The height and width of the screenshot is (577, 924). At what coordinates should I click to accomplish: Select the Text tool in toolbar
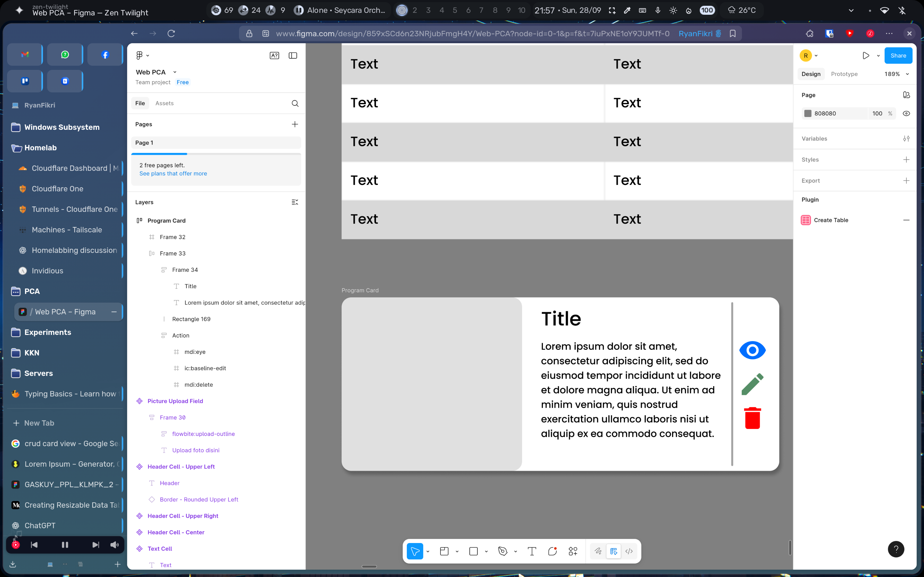click(x=532, y=551)
